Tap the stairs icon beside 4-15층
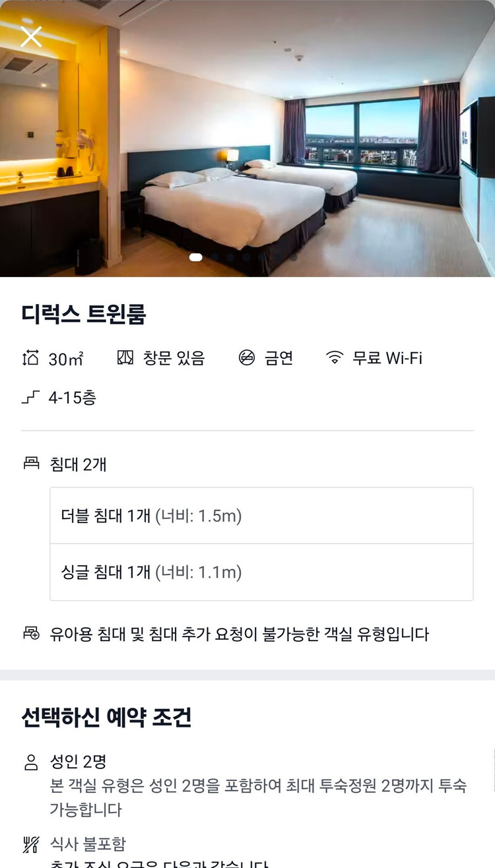495x868 pixels. click(x=30, y=398)
